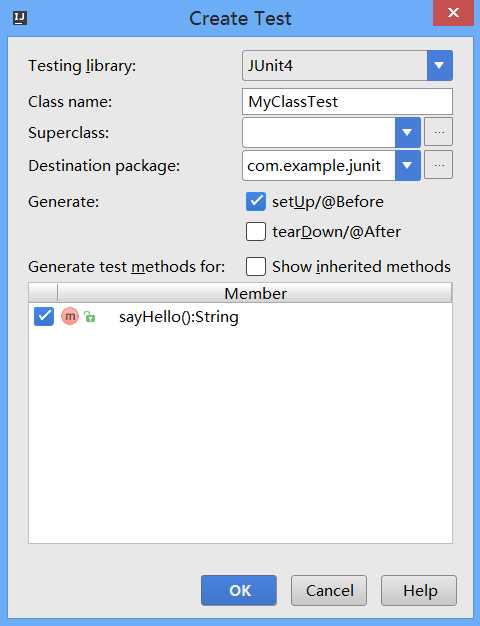This screenshot has width=480, height=626.
Task: Expand the Destination package dropdown arrow
Action: click(x=408, y=165)
